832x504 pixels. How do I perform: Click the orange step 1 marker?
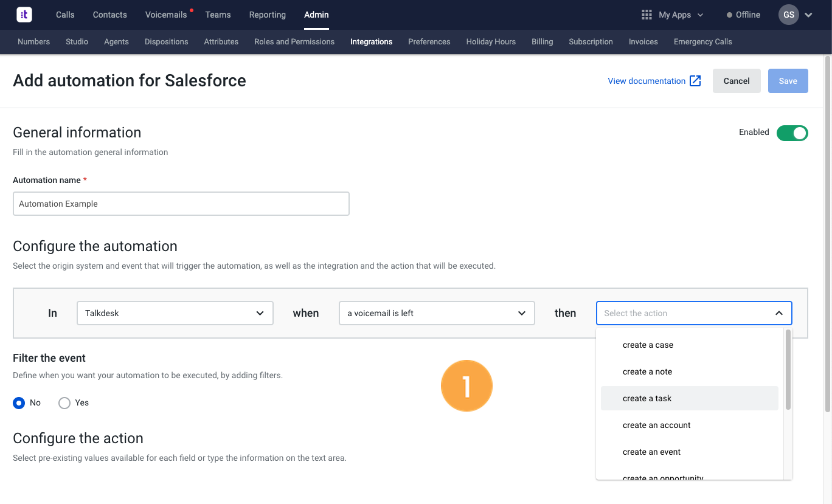point(466,386)
